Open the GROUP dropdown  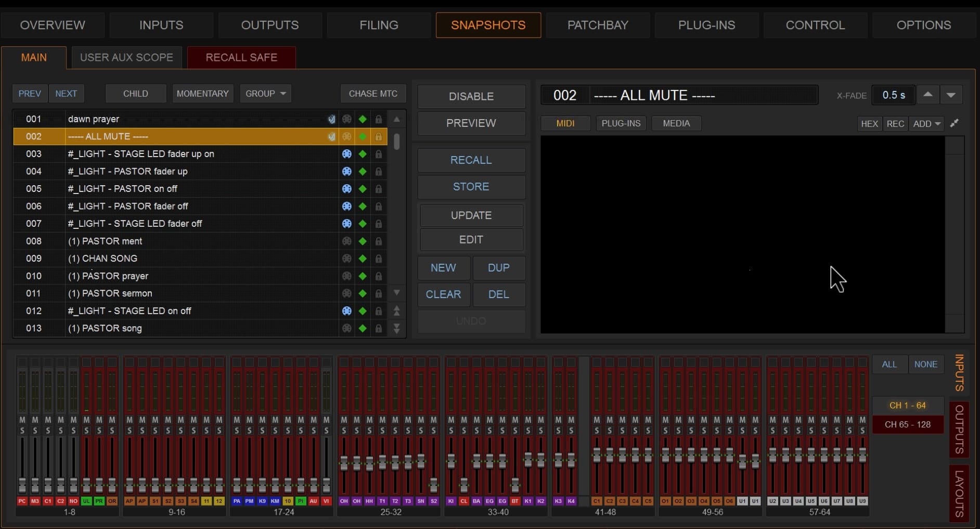(x=265, y=94)
